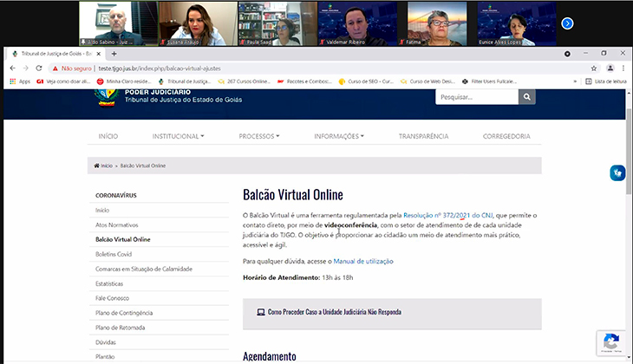Open sidebar item 'Início'

[x=102, y=211]
